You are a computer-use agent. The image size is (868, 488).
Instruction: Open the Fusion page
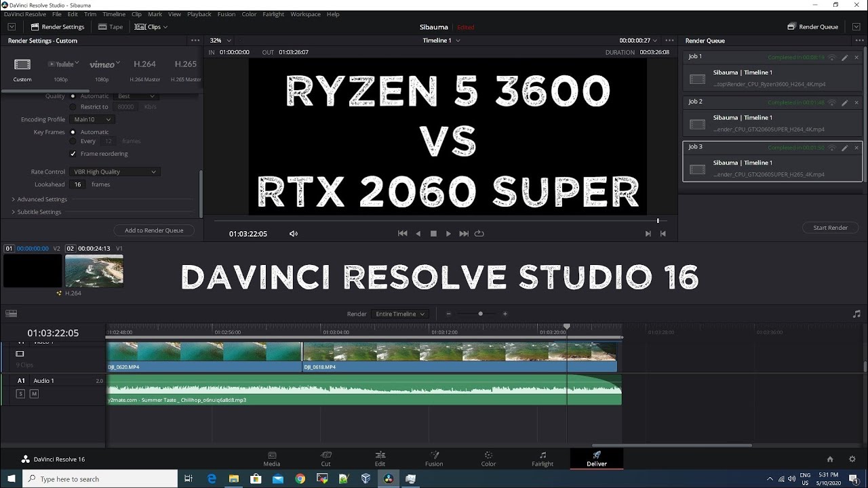(x=434, y=459)
